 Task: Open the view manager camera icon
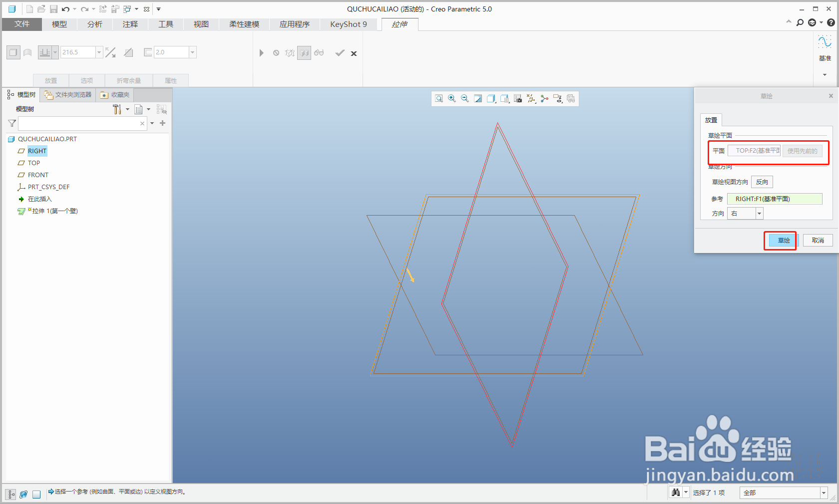coord(518,99)
